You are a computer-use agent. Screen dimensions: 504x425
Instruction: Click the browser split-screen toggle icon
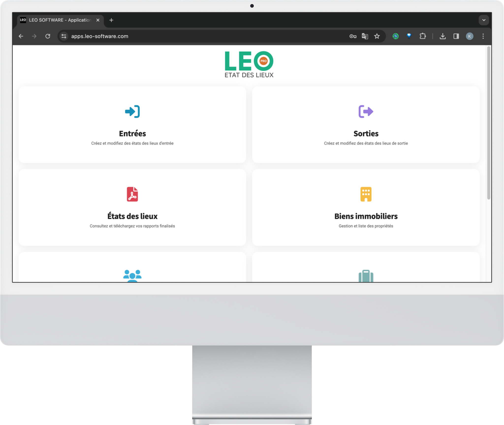tap(457, 36)
